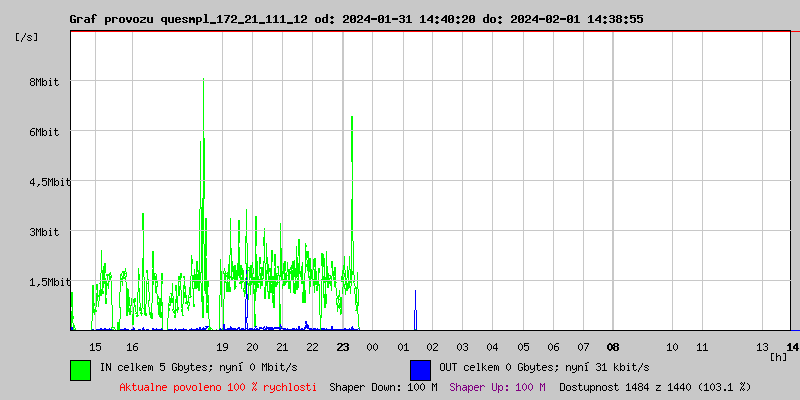Select the 6Mbit y-axis label
The height and width of the screenshot is (400, 800).
(43, 132)
